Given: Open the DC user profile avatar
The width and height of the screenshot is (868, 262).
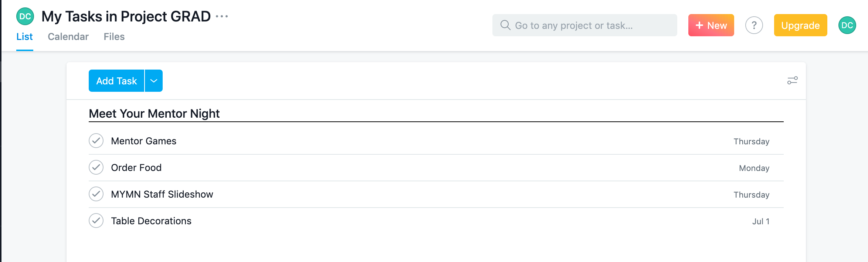Looking at the screenshot, I should pos(847,25).
